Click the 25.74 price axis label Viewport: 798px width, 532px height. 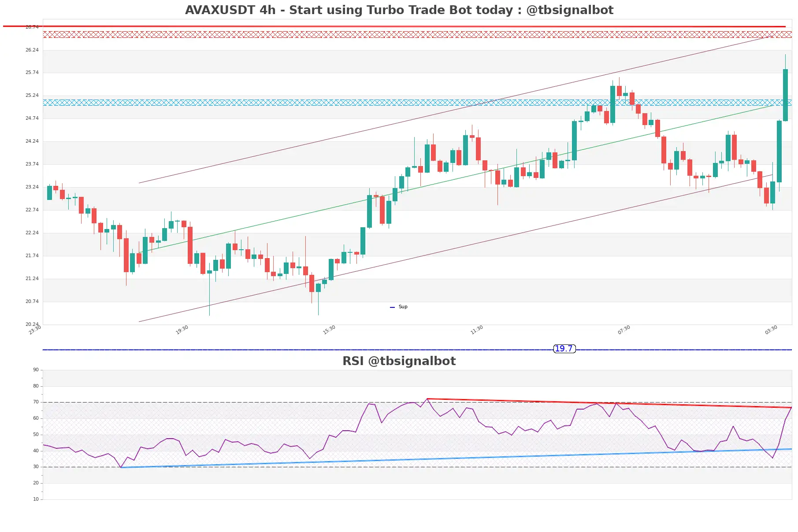(x=32, y=73)
